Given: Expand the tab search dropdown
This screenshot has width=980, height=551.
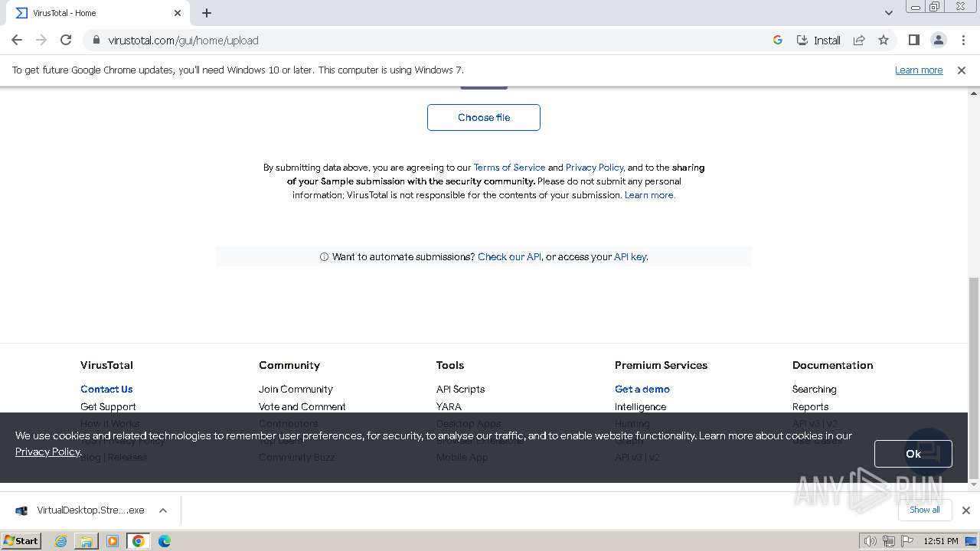Looking at the screenshot, I should coord(888,13).
